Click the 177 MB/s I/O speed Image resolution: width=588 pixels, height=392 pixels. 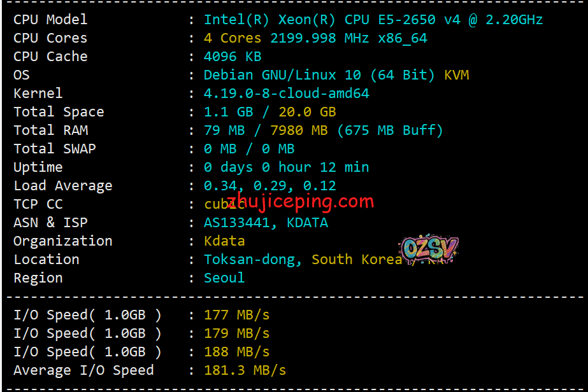click(236, 315)
